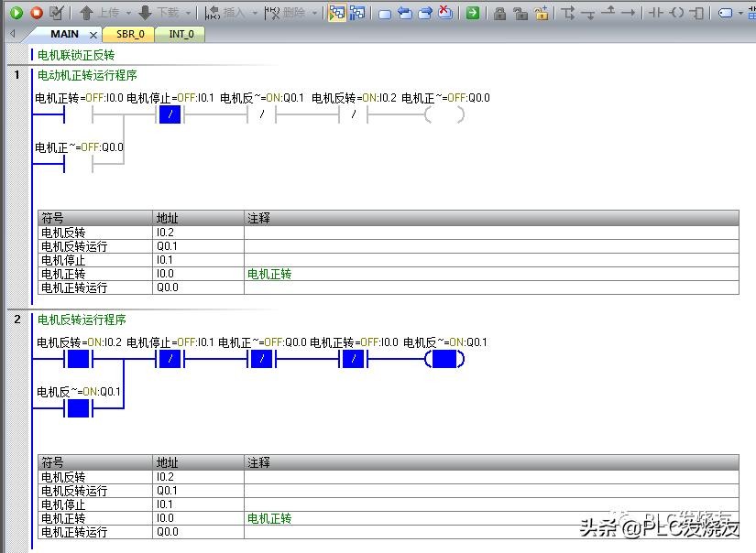Click the green Go To arrow icon
Image resolution: width=756 pixels, height=553 pixels.
coord(472,13)
